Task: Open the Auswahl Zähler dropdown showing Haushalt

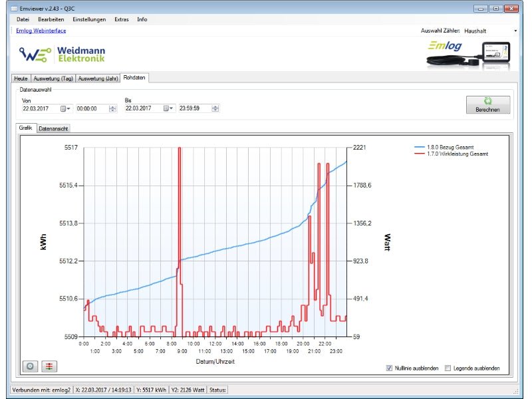Action: 515,31
